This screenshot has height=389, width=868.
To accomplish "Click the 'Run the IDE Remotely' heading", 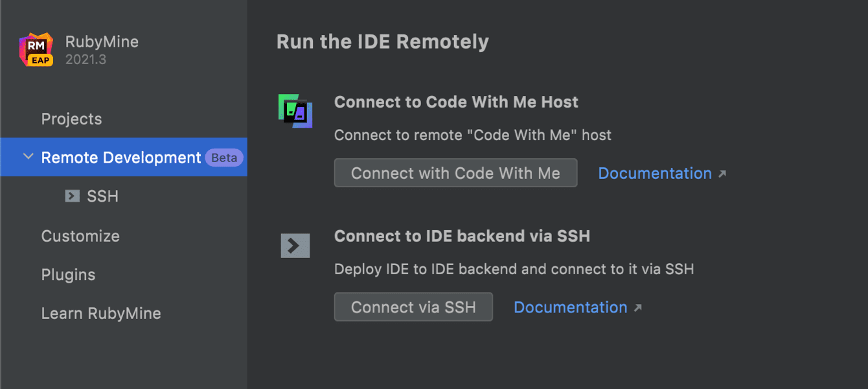I will (383, 42).
